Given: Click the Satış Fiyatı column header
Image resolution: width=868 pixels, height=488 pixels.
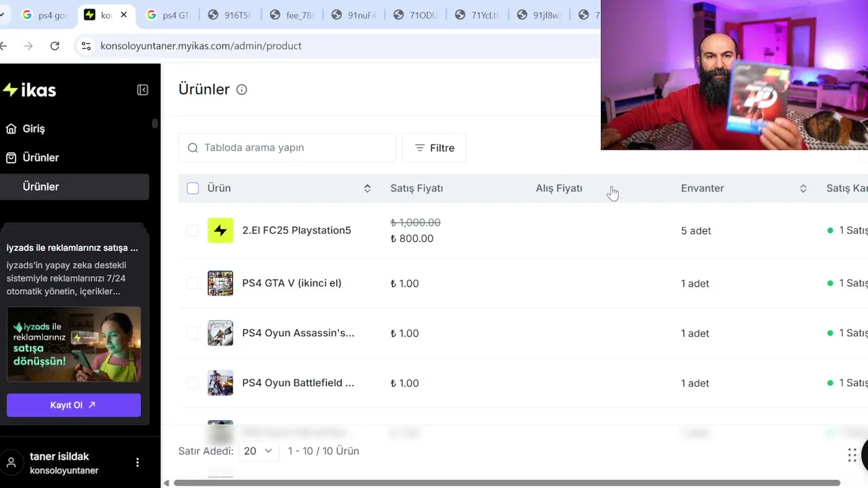Looking at the screenshot, I should pos(416,188).
